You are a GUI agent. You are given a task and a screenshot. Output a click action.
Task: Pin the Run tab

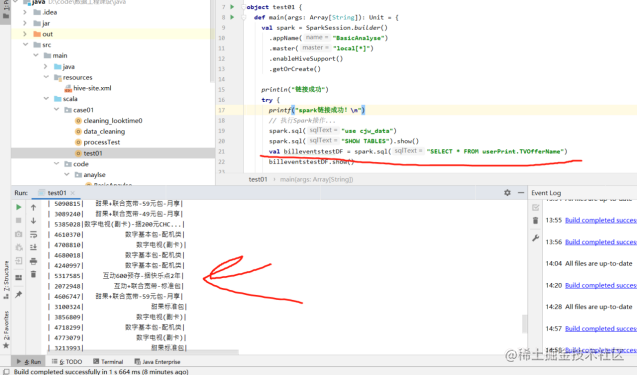pyautogui.click(x=18, y=294)
